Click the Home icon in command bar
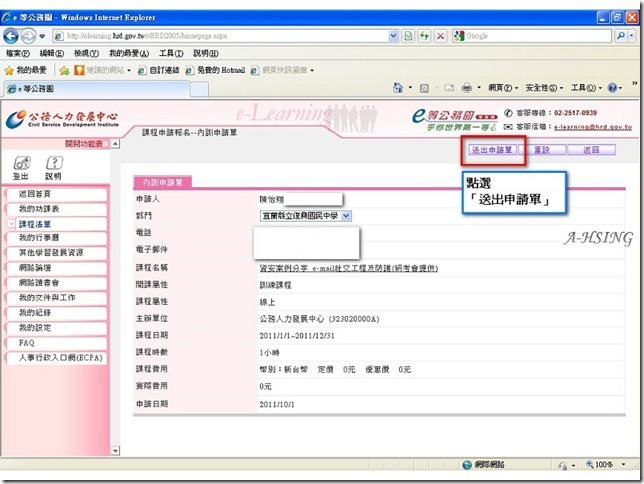644x484 pixels. coord(398,88)
